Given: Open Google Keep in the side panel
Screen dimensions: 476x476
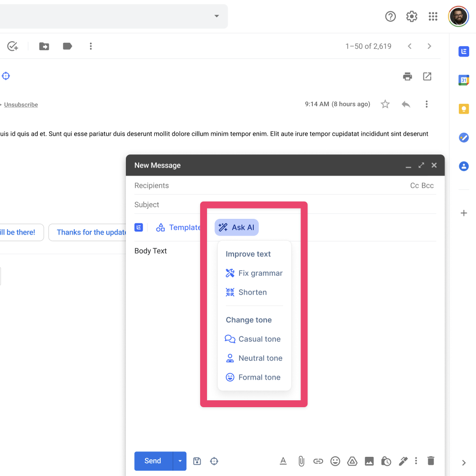Looking at the screenshot, I should coord(464,109).
